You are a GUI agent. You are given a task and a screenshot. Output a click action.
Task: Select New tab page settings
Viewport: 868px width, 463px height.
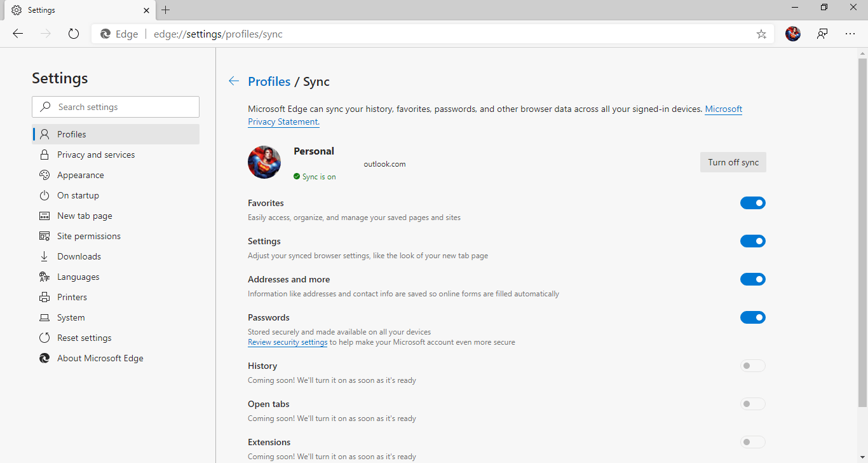116,216
